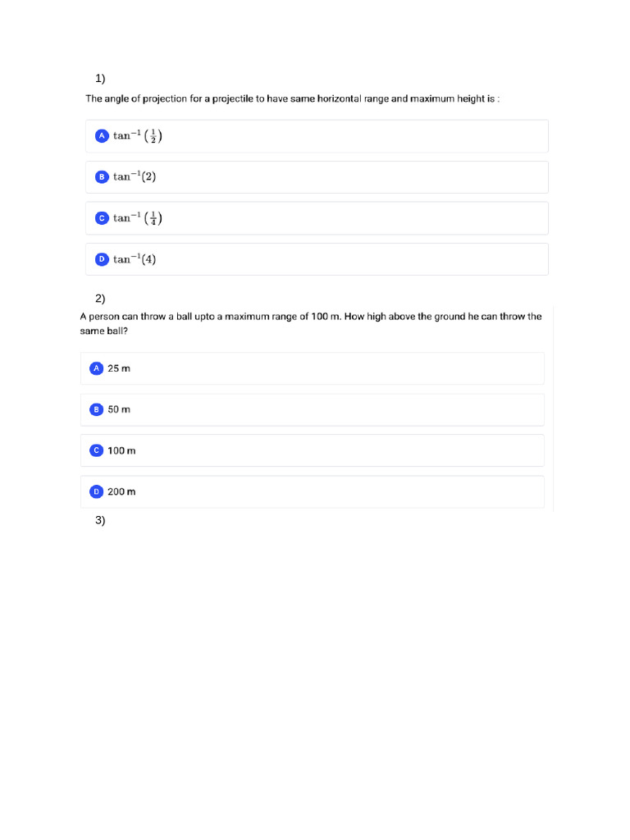Screen dimensions: 630x840
Task: Click the blue D badge next to 200 m
Action: (96, 491)
